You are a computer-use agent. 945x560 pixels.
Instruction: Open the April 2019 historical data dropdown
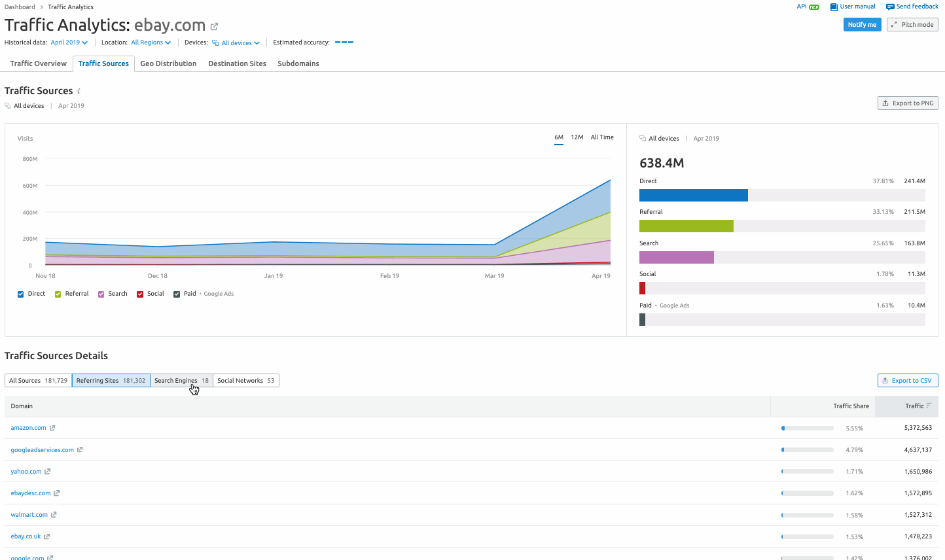[69, 43]
